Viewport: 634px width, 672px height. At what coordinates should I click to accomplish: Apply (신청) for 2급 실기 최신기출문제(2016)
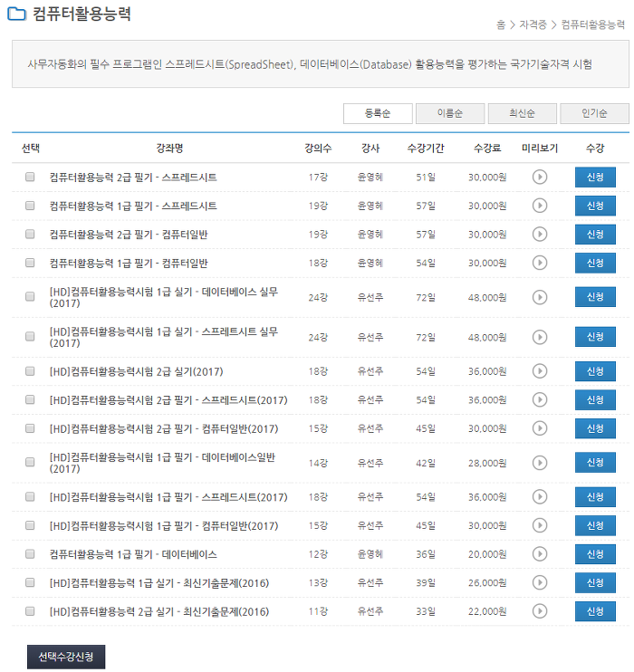[595, 611]
